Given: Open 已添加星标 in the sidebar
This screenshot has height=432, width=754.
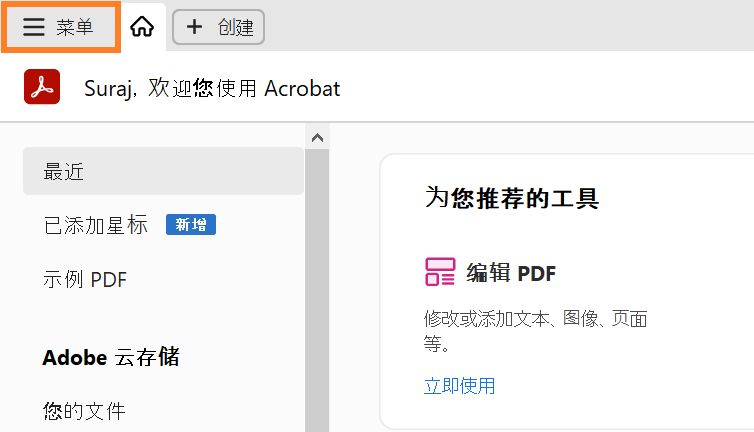Looking at the screenshot, I should click(95, 225).
